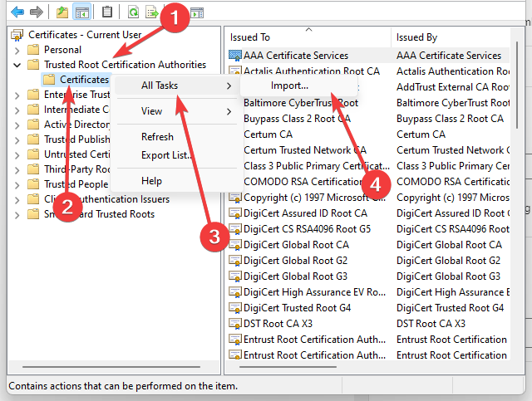532x401 pixels.
Task: Open the View submenu
Action: [176, 111]
